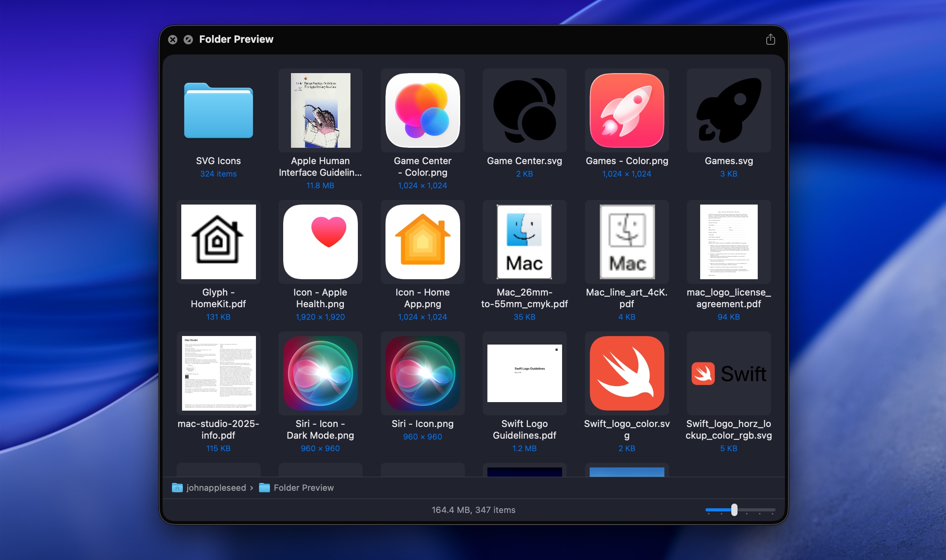Click the share icon in the title bar
Viewport: 946px width, 560px height.
(771, 39)
